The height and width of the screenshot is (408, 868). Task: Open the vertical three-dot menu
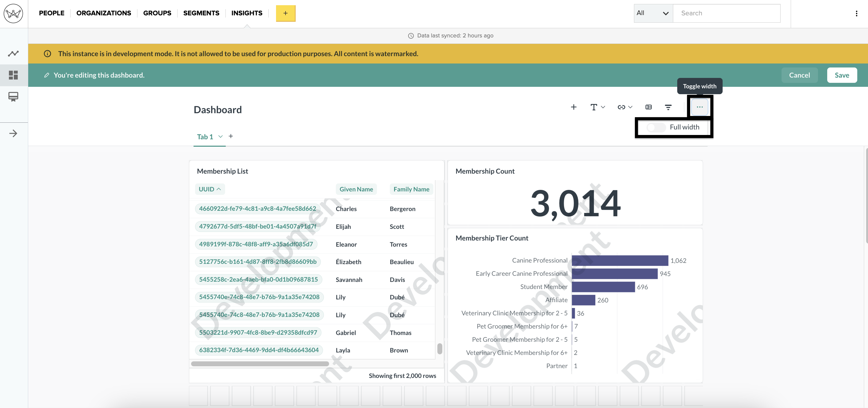pos(856,13)
